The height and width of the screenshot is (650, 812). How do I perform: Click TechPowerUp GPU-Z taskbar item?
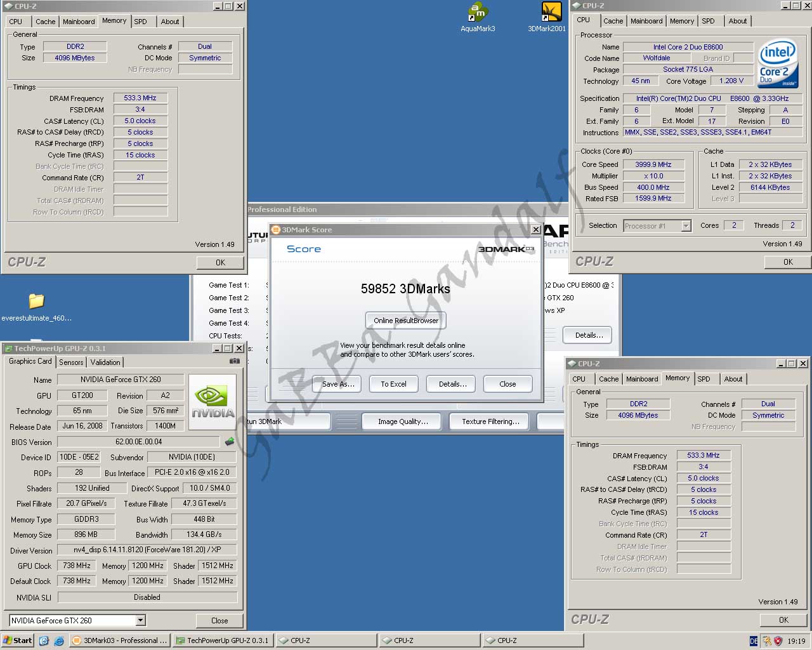(x=223, y=640)
